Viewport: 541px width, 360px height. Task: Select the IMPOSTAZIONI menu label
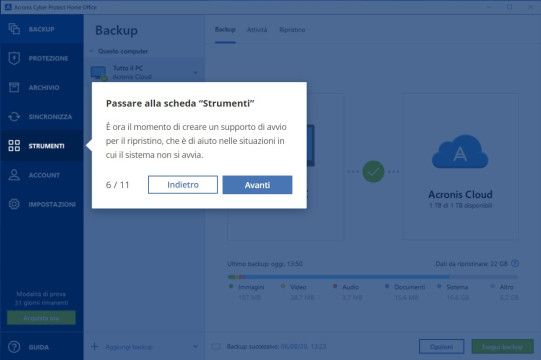click(x=52, y=204)
